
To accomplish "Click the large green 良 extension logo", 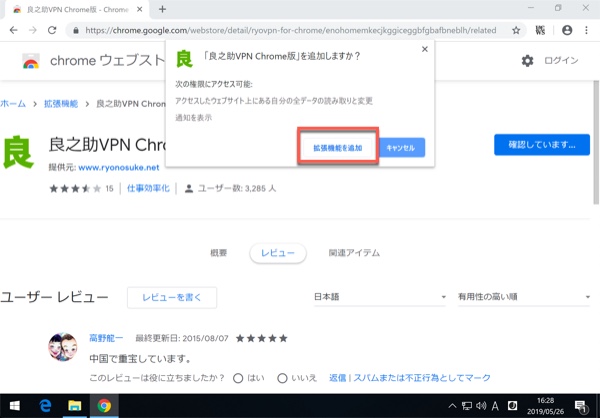I will click(x=17, y=152).
